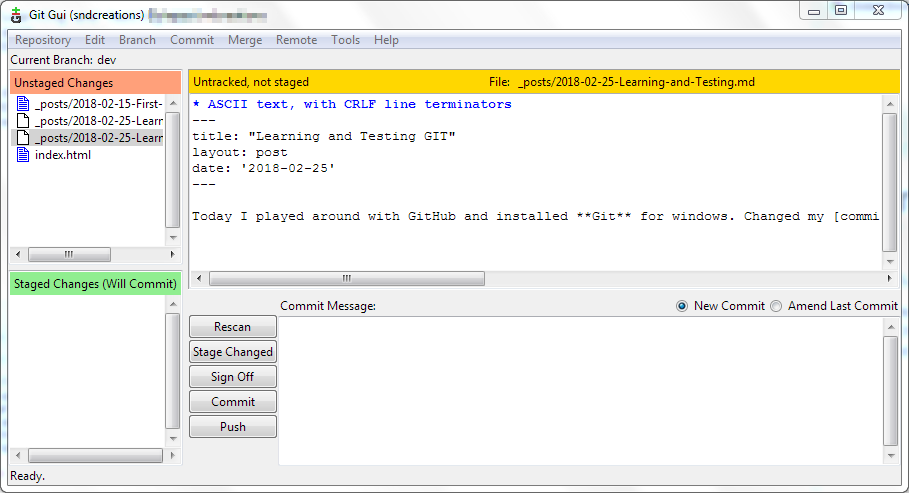Click the Stage Changed button

pyautogui.click(x=232, y=351)
